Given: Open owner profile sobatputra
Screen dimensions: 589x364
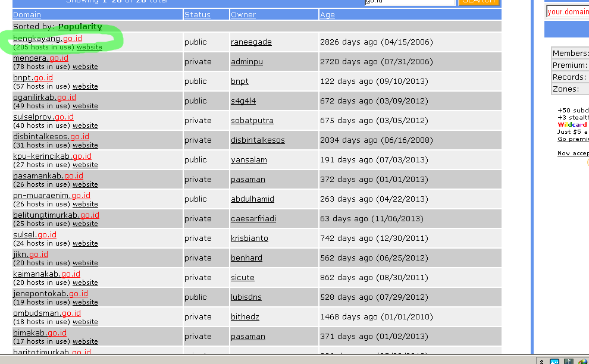Looking at the screenshot, I should click(x=252, y=121).
